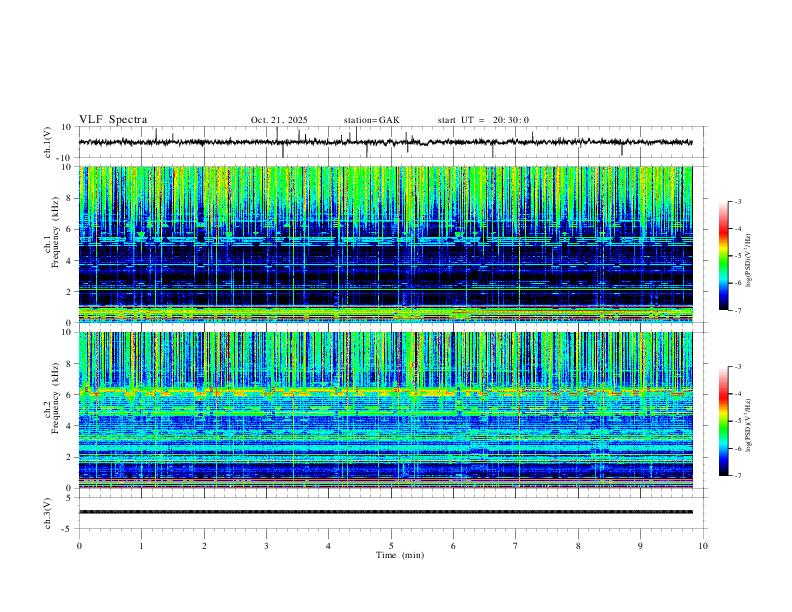Click time axis tick label '9'

pyautogui.click(x=640, y=546)
